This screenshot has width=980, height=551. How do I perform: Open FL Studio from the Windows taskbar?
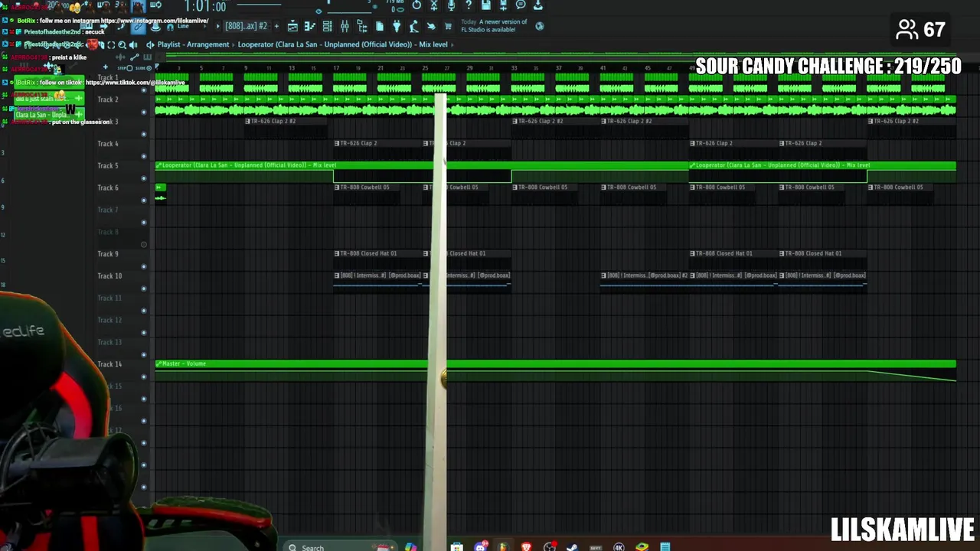(503, 546)
